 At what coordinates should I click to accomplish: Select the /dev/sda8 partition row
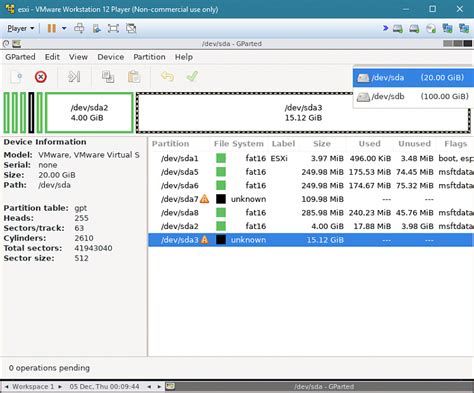click(x=311, y=213)
